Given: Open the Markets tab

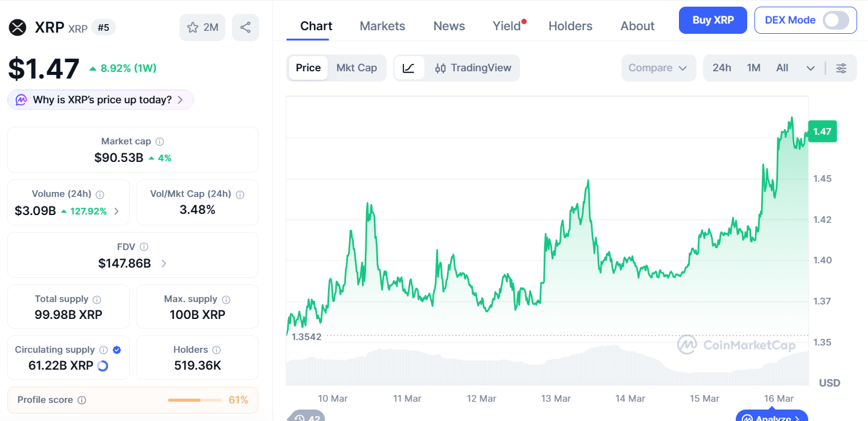Looking at the screenshot, I should coord(382,26).
